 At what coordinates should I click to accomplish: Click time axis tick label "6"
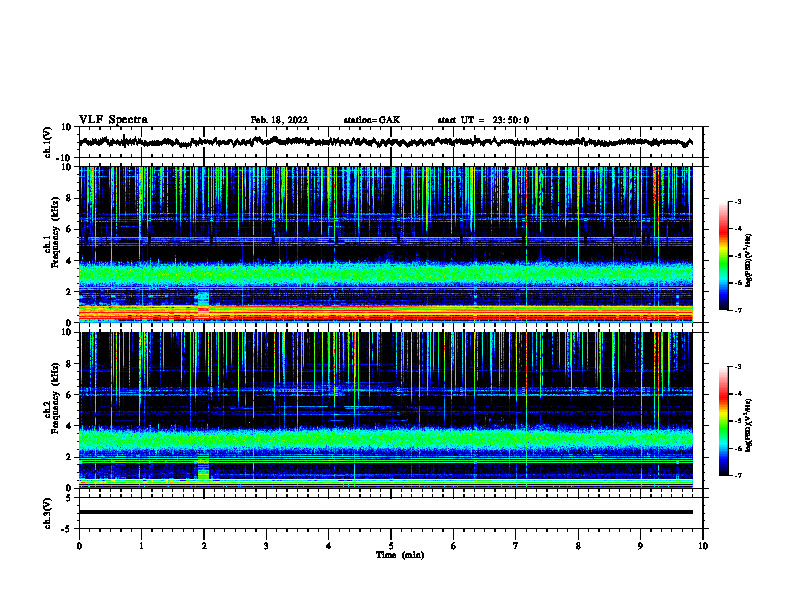[x=454, y=546]
